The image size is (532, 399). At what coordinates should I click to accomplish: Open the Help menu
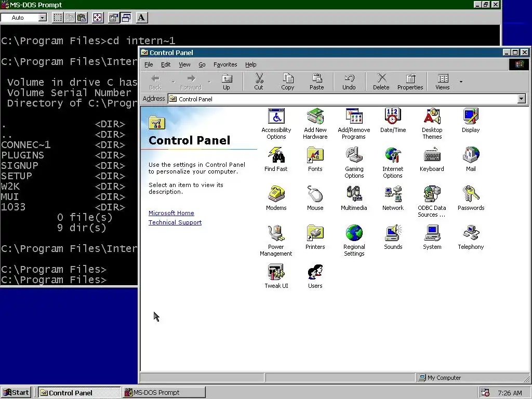[251, 64]
